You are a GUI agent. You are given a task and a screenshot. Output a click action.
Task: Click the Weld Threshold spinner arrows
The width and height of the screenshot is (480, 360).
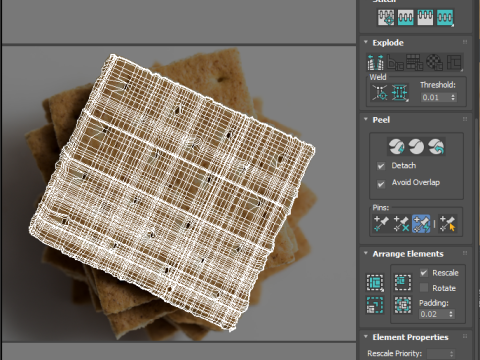[x=453, y=97]
